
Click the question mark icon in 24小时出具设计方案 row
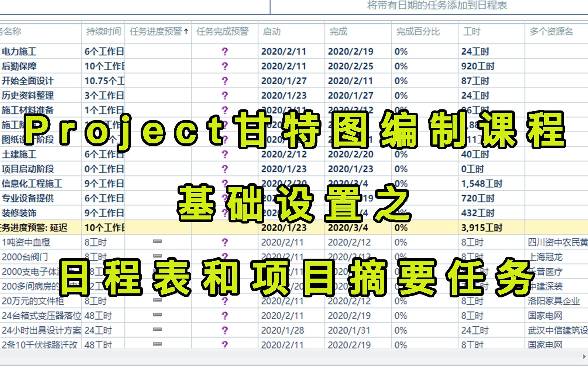point(225,330)
